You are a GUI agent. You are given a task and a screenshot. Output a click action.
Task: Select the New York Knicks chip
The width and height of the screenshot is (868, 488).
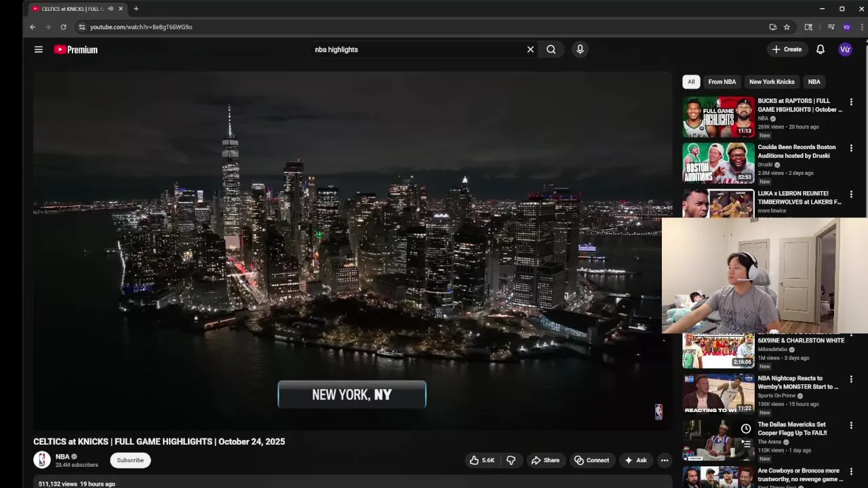(772, 82)
